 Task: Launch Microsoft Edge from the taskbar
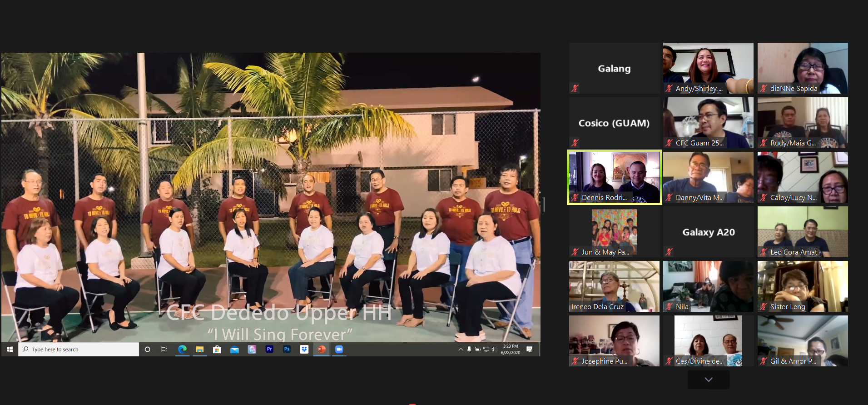click(182, 349)
